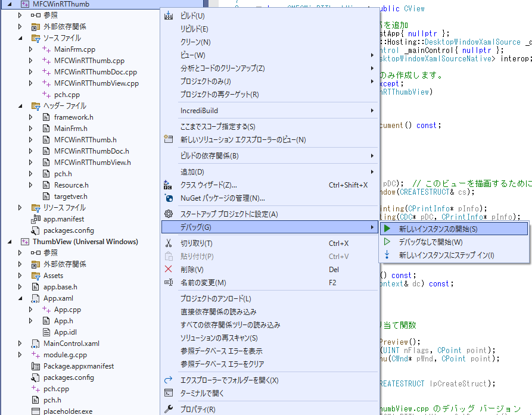The height and width of the screenshot is (415, 532).
Task: Click the framework.h header file icon
Action: coord(46,117)
